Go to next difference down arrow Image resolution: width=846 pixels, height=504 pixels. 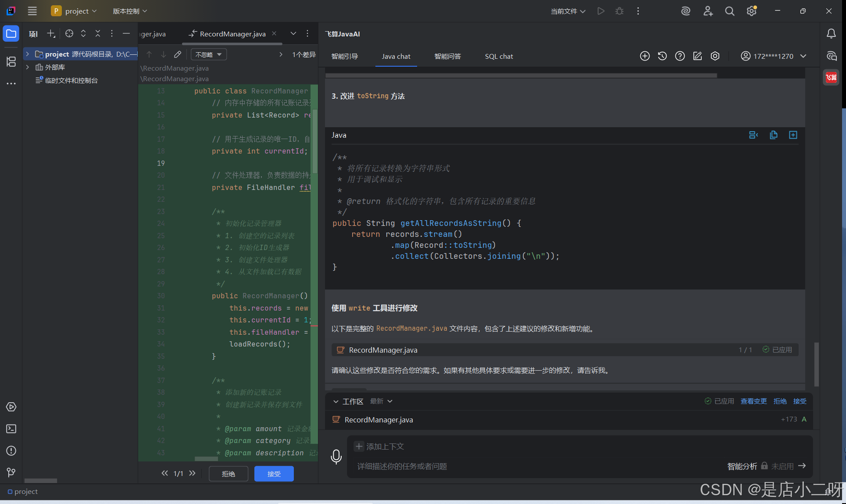(163, 54)
